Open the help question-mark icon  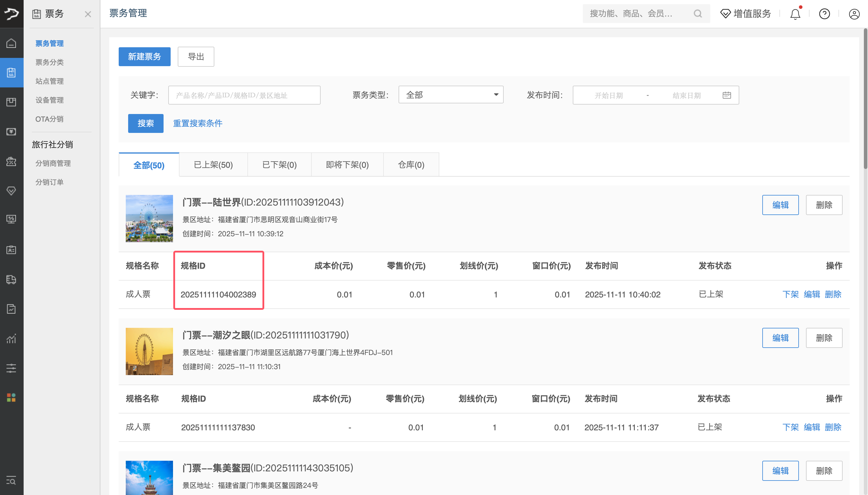825,14
